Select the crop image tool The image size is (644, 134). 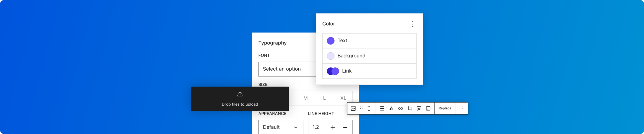410,108
